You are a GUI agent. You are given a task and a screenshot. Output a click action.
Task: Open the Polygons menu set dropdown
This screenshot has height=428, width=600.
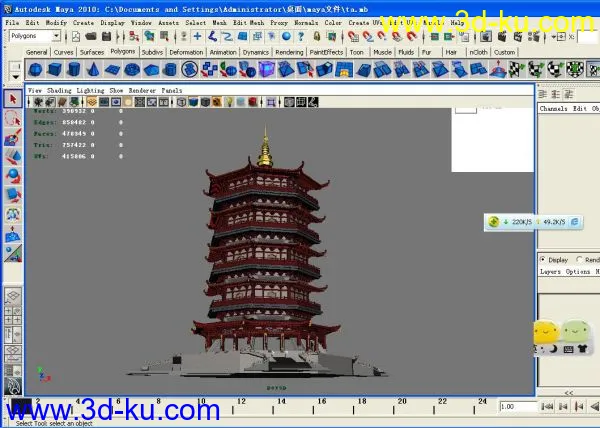35,36
